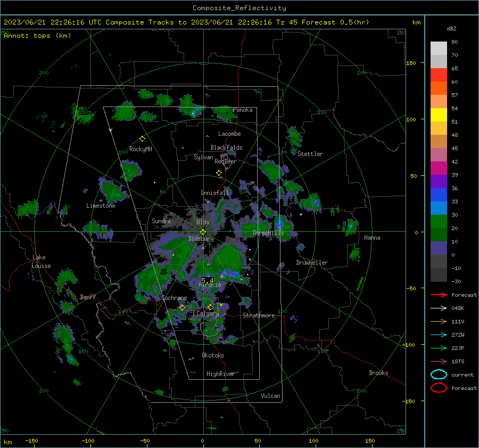This screenshot has height=448, width=479.
Task: Click the magenta 42 dBZ color swatch
Action: (439, 168)
